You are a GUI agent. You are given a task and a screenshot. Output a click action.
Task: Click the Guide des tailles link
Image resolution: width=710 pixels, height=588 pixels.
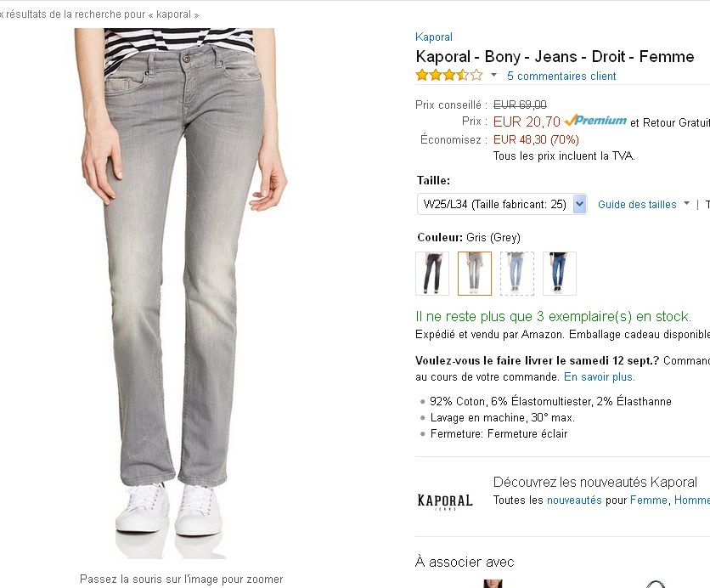(x=636, y=205)
